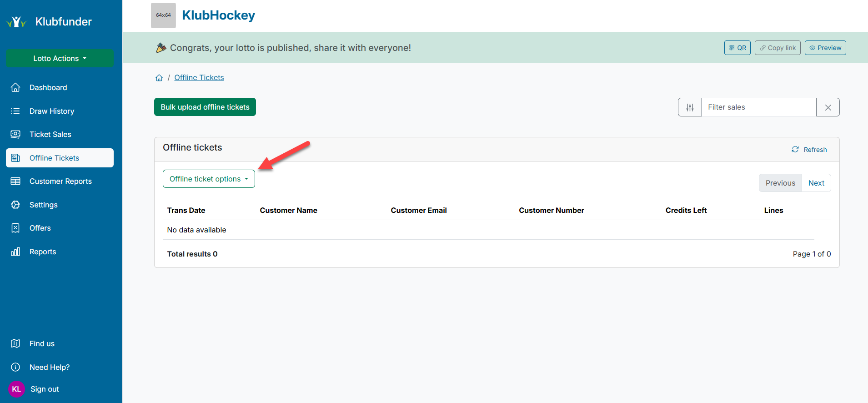This screenshot has width=868, height=403.
Task: Click Bulk upload offline tickets button
Action: 205,107
